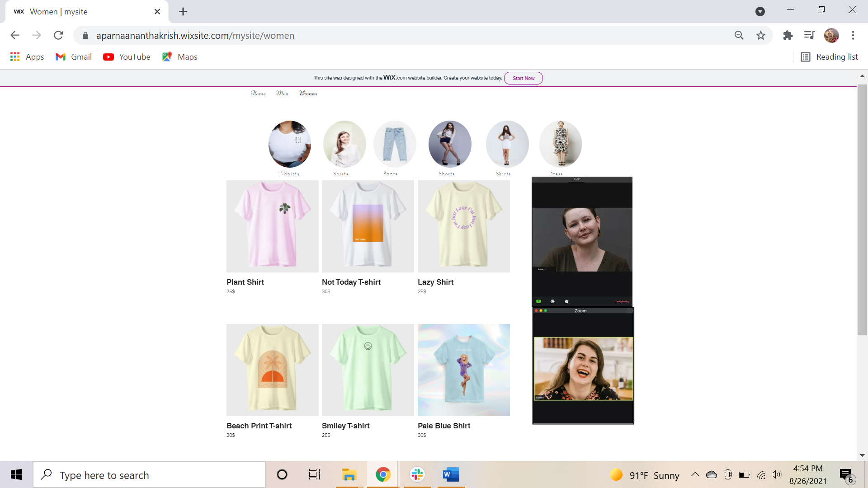Click the Chrome profile avatar

831,35
